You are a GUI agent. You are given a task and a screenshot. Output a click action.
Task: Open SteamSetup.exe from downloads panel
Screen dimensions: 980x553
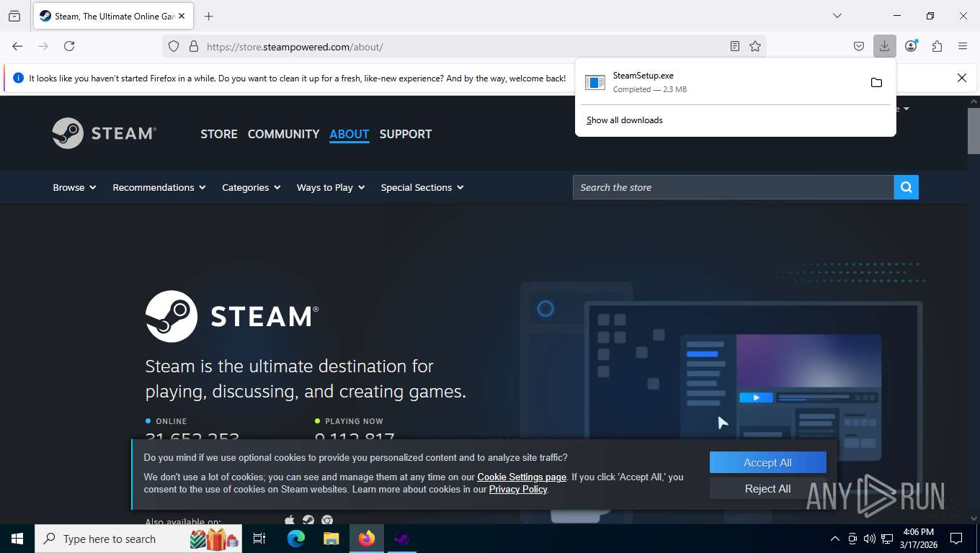click(x=721, y=82)
